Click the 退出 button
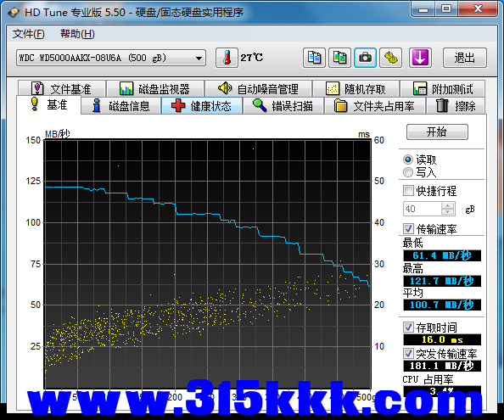This screenshot has height=420, width=504. pyautogui.click(x=465, y=58)
